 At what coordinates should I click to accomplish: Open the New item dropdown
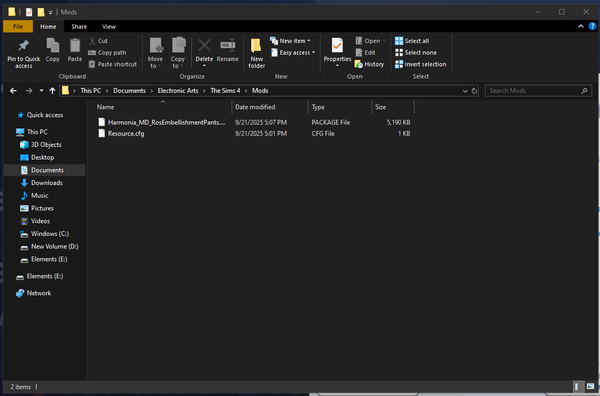pyautogui.click(x=290, y=41)
